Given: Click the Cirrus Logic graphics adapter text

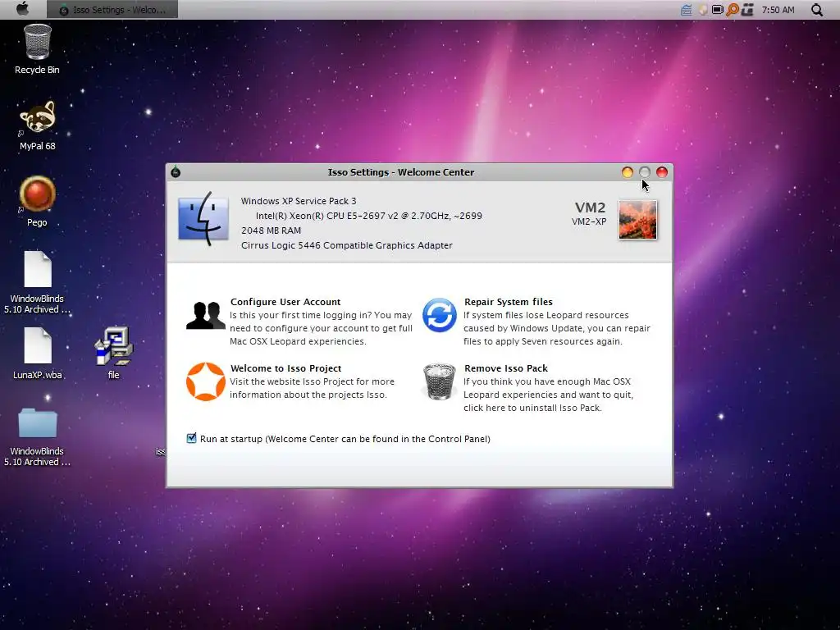Looking at the screenshot, I should (x=347, y=245).
